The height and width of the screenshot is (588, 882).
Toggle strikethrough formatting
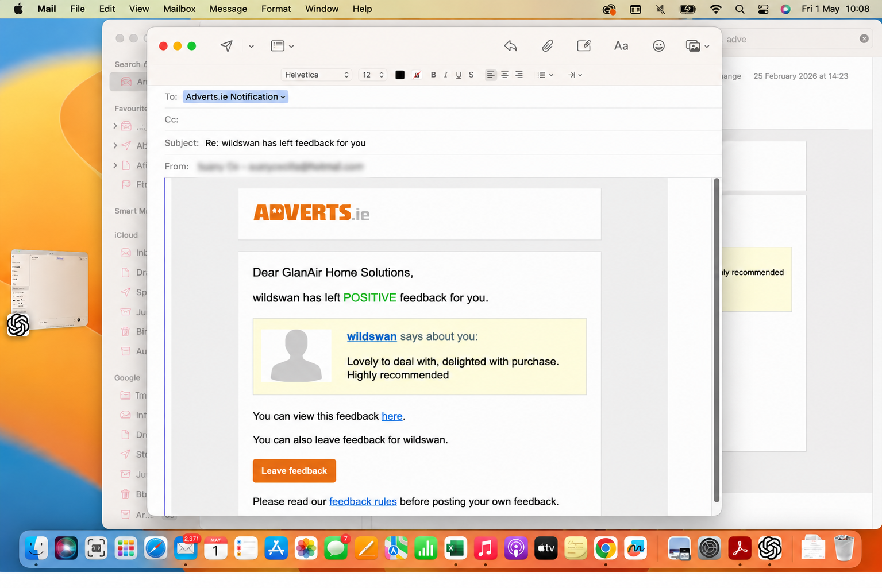click(471, 75)
